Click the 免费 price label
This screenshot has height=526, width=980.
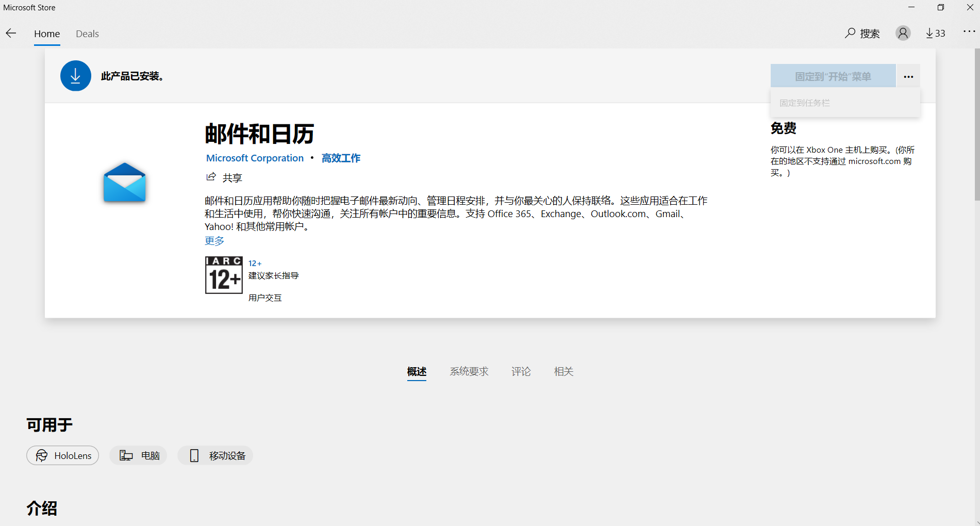pos(783,128)
